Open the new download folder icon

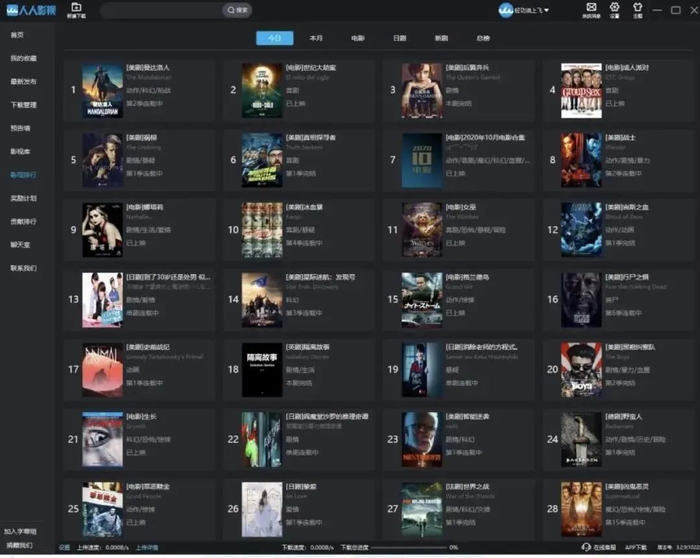point(76,9)
